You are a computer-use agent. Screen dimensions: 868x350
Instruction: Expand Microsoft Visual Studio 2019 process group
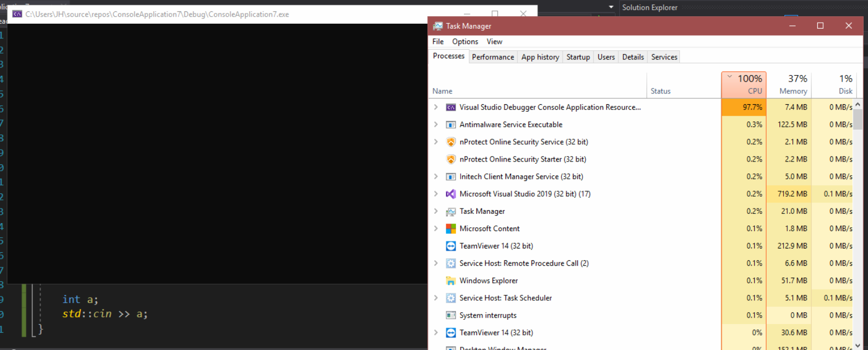point(436,193)
